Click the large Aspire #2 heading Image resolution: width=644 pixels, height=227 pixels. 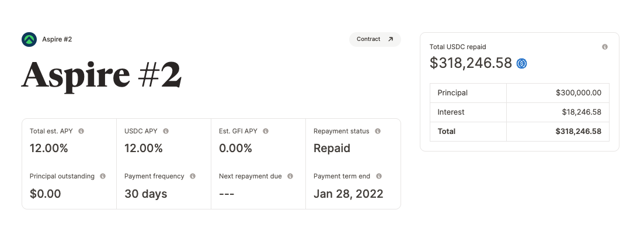point(102,75)
